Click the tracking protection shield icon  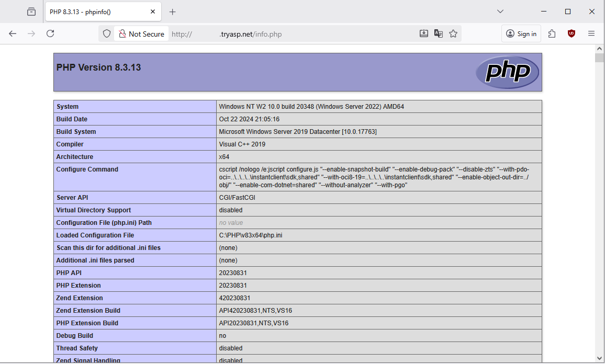coord(107,33)
